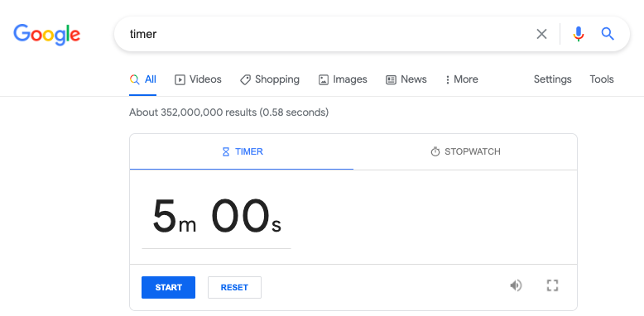Click 'About 352,000,000 results' text

click(x=193, y=112)
